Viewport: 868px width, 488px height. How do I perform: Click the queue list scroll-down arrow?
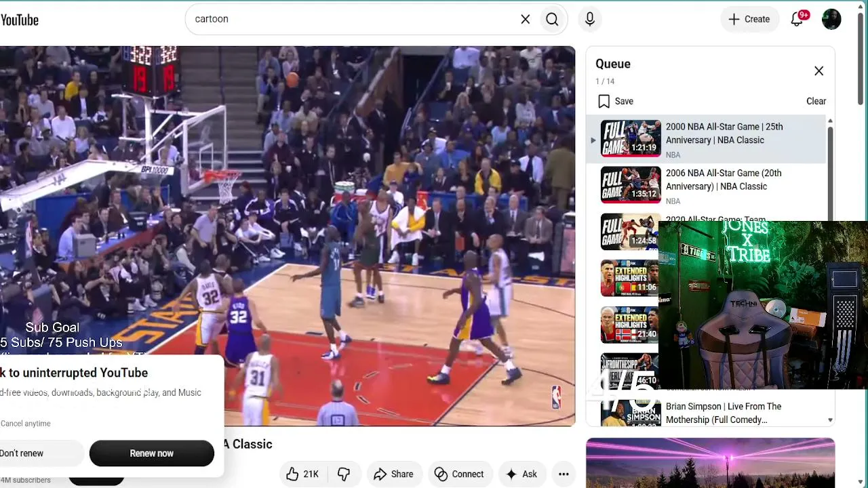830,420
